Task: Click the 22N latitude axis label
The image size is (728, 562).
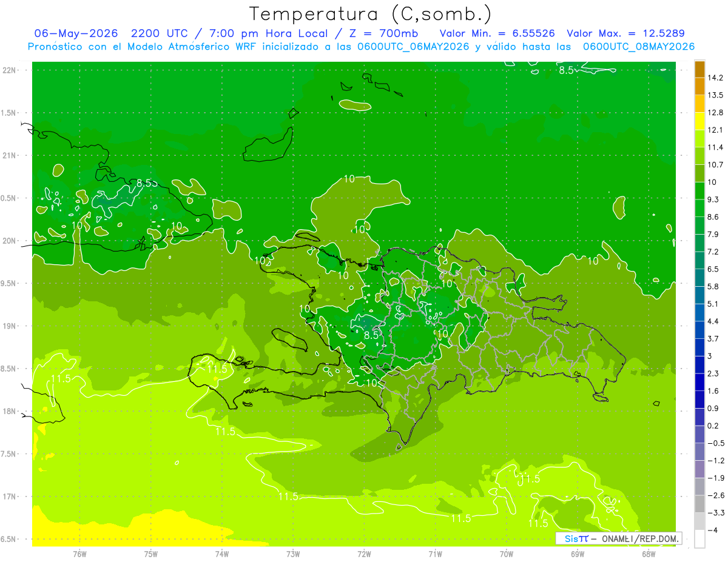Action: pyautogui.click(x=10, y=70)
